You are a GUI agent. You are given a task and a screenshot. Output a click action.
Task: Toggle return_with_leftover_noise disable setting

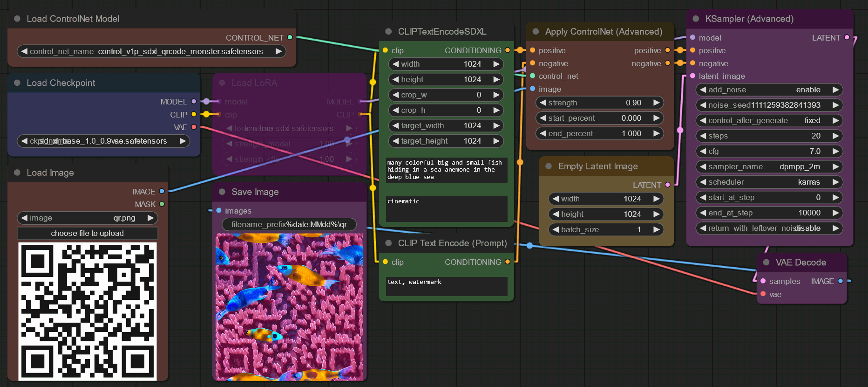click(x=769, y=228)
